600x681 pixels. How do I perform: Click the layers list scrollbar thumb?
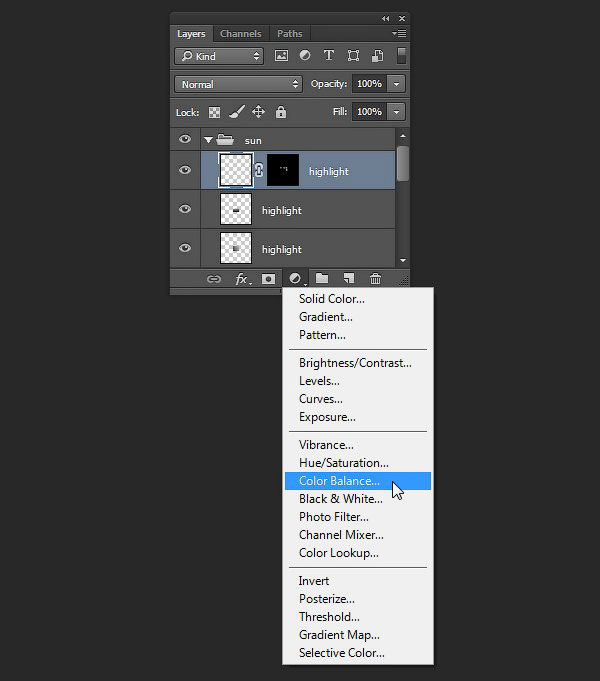pyautogui.click(x=403, y=164)
